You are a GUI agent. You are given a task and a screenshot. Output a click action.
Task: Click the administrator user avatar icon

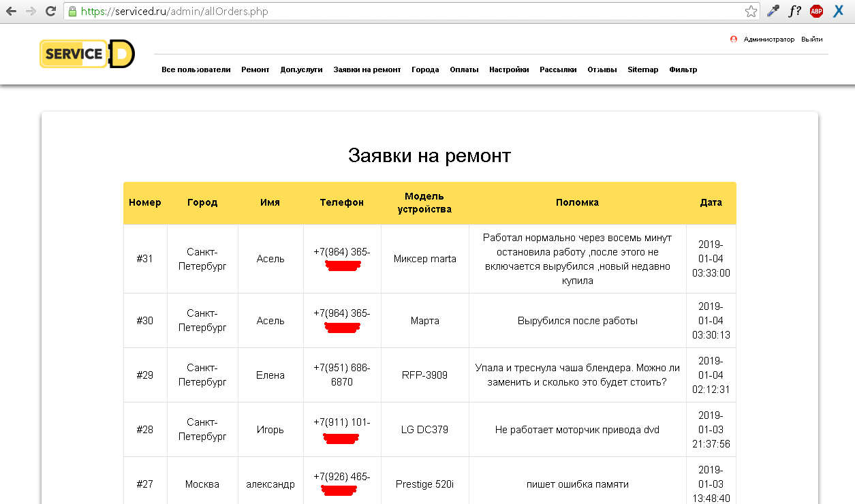[x=734, y=40]
